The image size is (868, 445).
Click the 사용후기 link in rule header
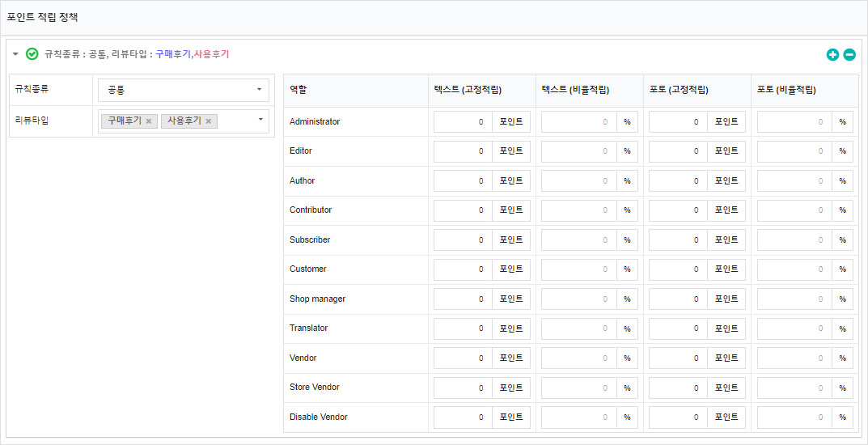coord(211,54)
